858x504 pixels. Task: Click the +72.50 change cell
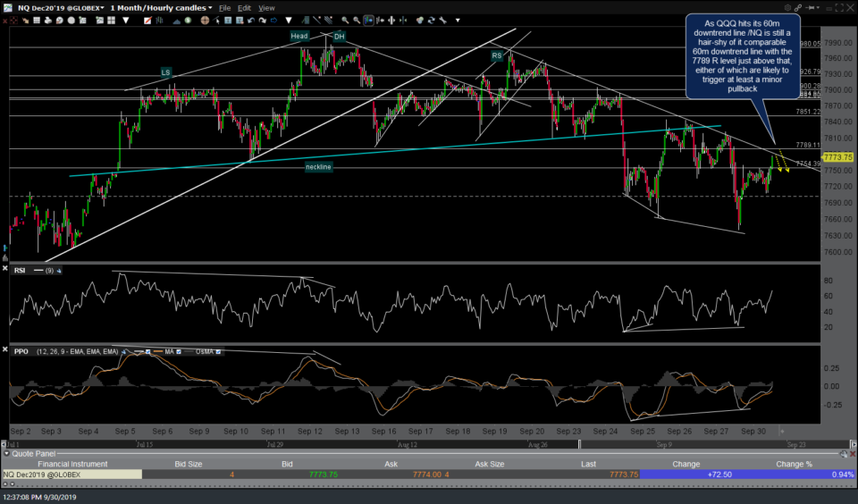[x=719, y=475]
